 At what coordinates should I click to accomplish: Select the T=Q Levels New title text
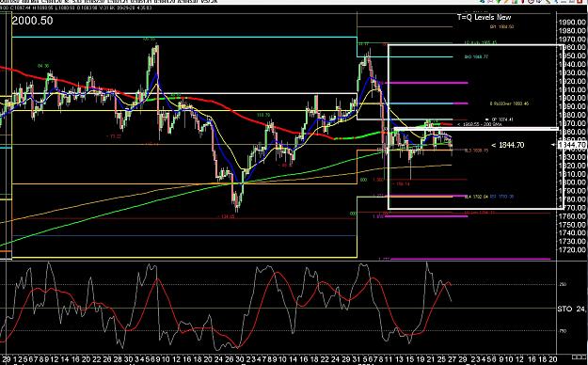point(484,17)
